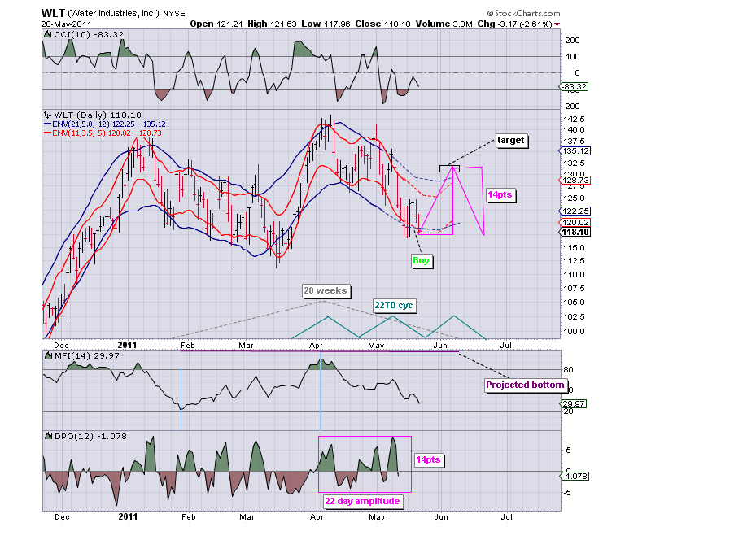
Task: Click the WLT ticker symbol in title
Action: (53, 14)
